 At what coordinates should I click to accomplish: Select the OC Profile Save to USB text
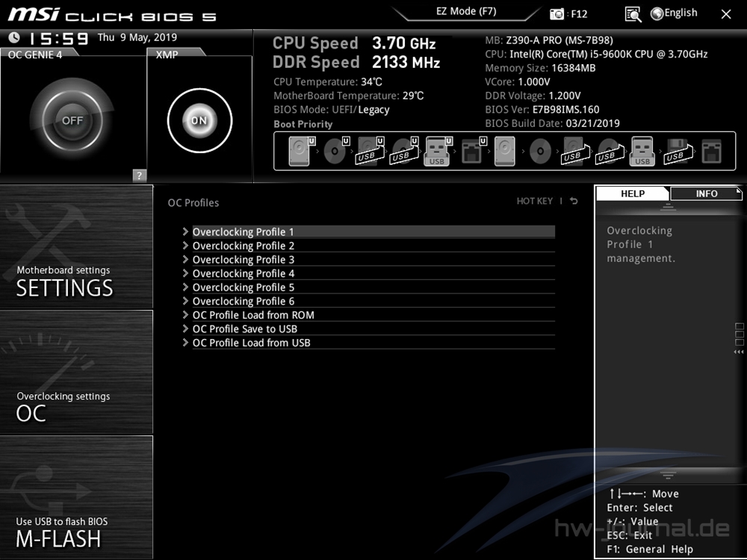[245, 329]
